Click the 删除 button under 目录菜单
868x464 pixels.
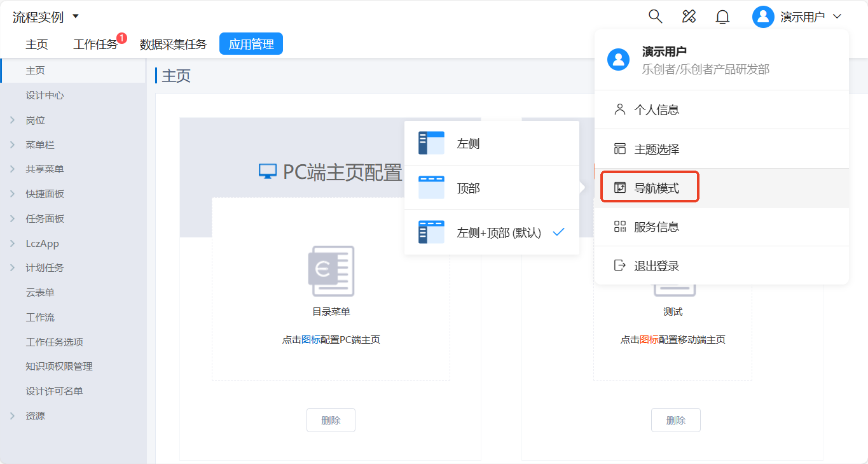coord(331,420)
